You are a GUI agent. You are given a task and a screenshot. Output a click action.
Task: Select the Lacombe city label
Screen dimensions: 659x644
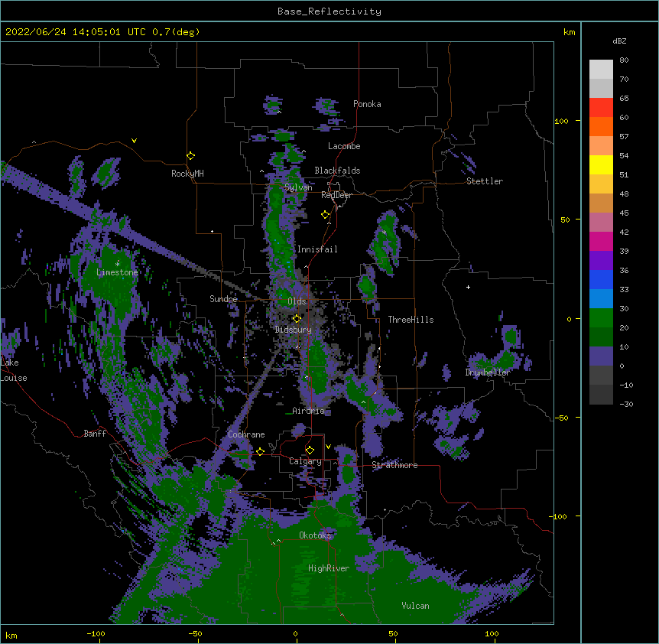(x=344, y=146)
